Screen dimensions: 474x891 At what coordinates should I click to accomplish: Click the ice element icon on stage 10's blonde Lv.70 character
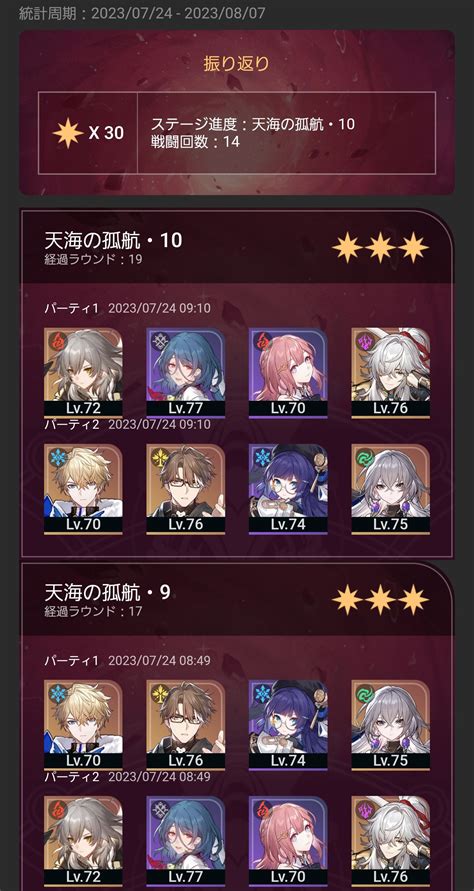(x=57, y=457)
